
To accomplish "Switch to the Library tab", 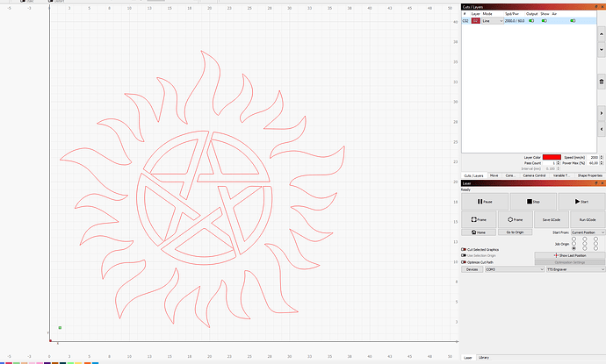I will point(484,358).
